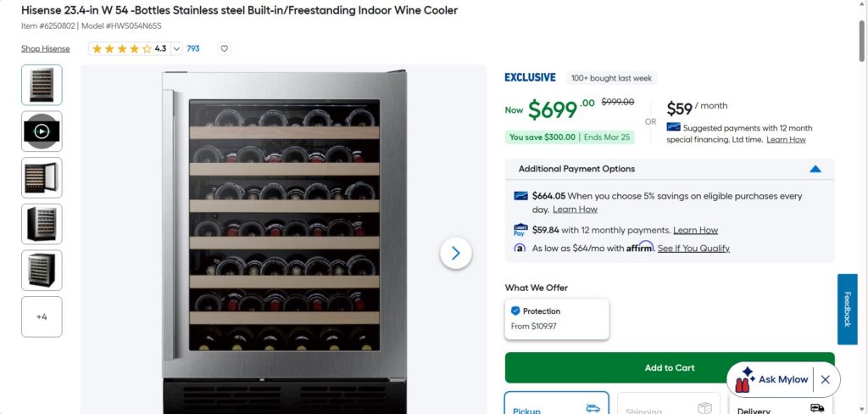Open the Feedback side tab
Viewport: 868px width, 414px height.
coord(847,308)
